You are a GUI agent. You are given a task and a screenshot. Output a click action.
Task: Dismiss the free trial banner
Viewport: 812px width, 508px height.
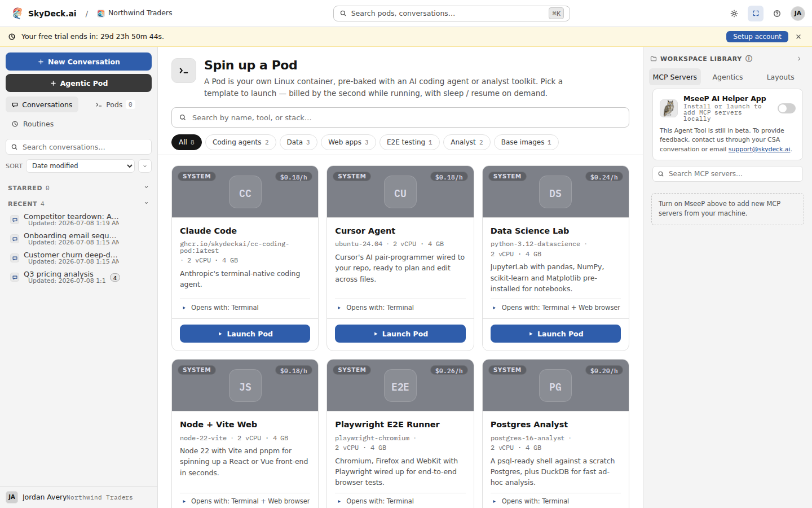click(798, 37)
